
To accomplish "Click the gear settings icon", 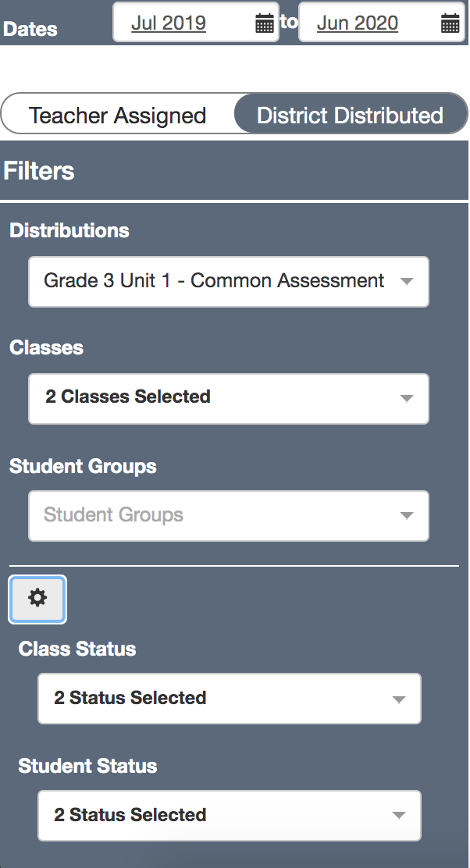I will coord(37,599).
